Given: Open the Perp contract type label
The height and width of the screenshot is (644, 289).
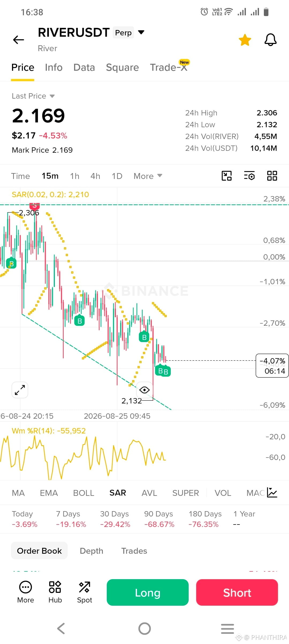Looking at the screenshot, I should (x=123, y=33).
